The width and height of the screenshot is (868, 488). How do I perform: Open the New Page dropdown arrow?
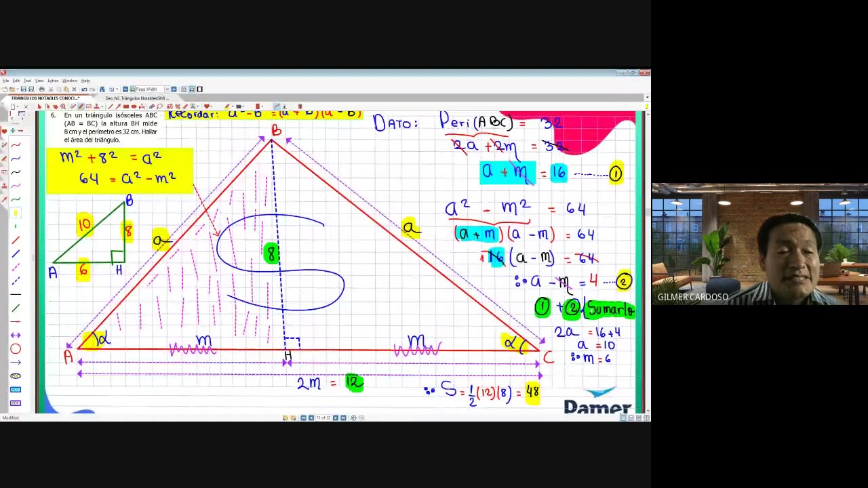click(x=18, y=106)
